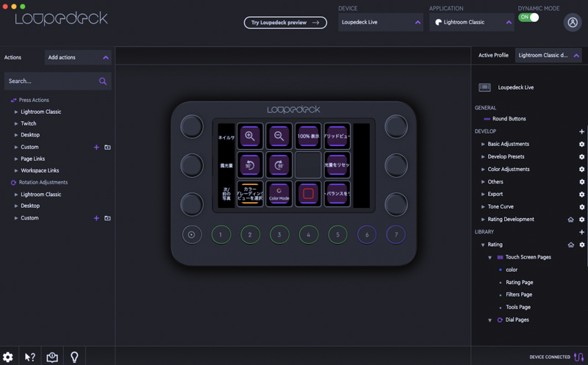Select the Rotation Adjustments category
The image size is (588, 365).
point(43,182)
